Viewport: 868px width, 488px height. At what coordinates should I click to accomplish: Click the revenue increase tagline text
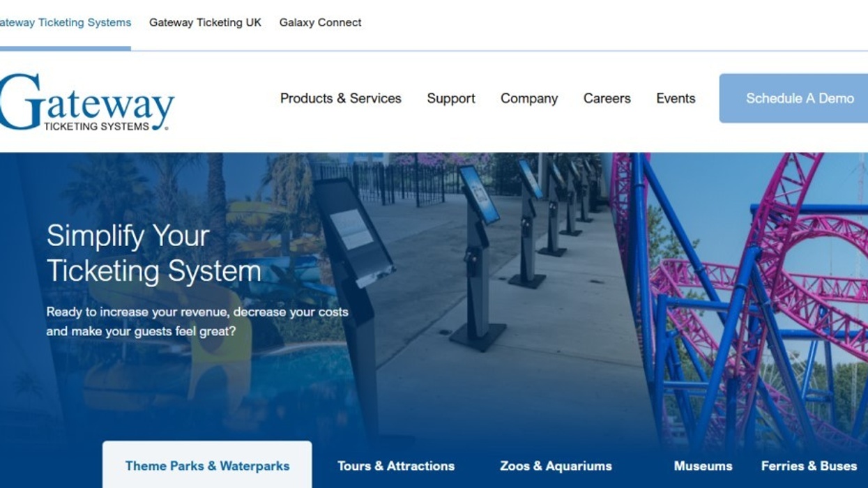pos(197,321)
